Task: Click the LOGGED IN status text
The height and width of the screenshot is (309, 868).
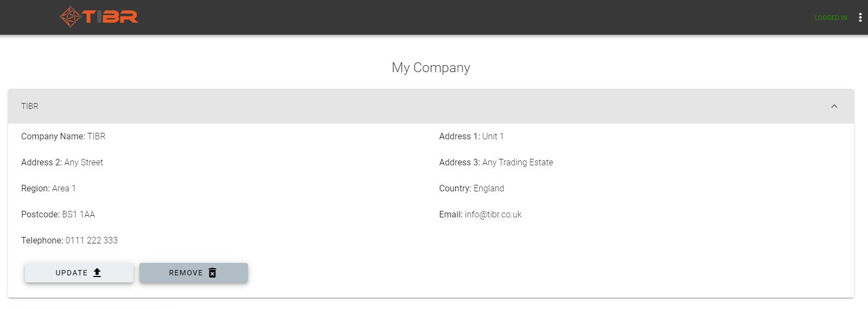Action: pyautogui.click(x=831, y=18)
